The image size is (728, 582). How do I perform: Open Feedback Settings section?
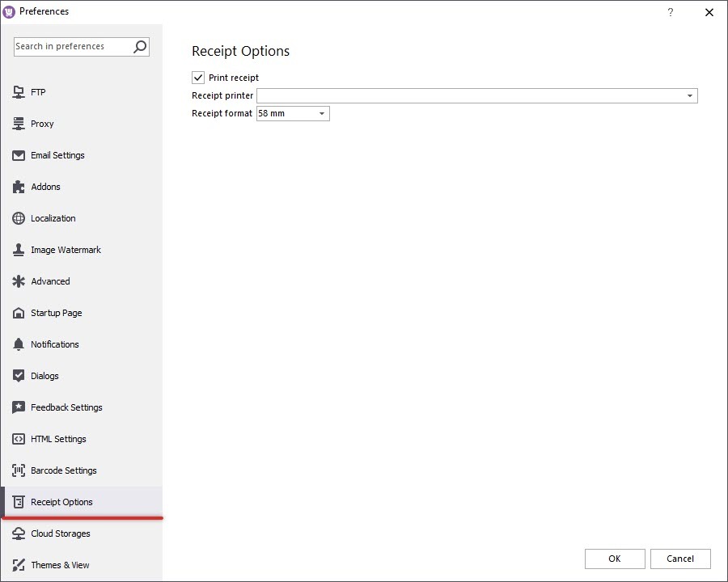82,407
